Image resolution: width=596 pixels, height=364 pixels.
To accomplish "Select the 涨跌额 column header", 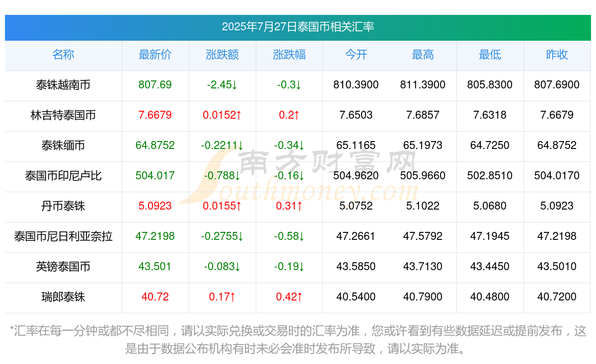I will (222, 55).
